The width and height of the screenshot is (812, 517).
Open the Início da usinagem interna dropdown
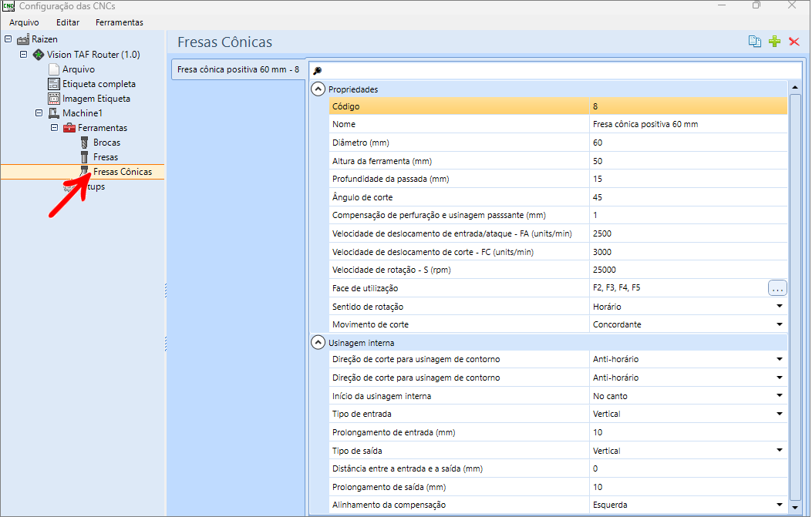pos(780,396)
